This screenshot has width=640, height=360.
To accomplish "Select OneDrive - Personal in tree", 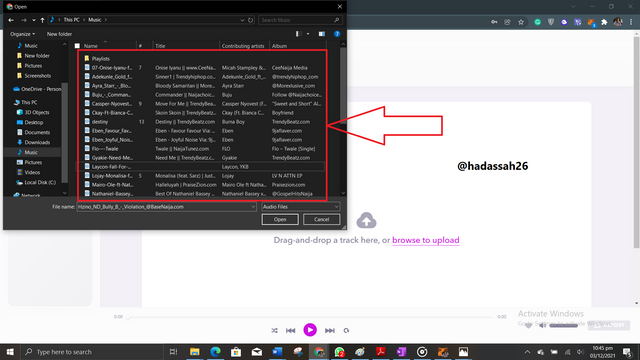I will tap(37, 89).
